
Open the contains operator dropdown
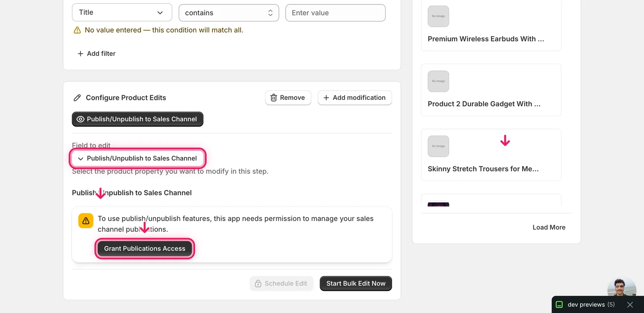pos(229,13)
